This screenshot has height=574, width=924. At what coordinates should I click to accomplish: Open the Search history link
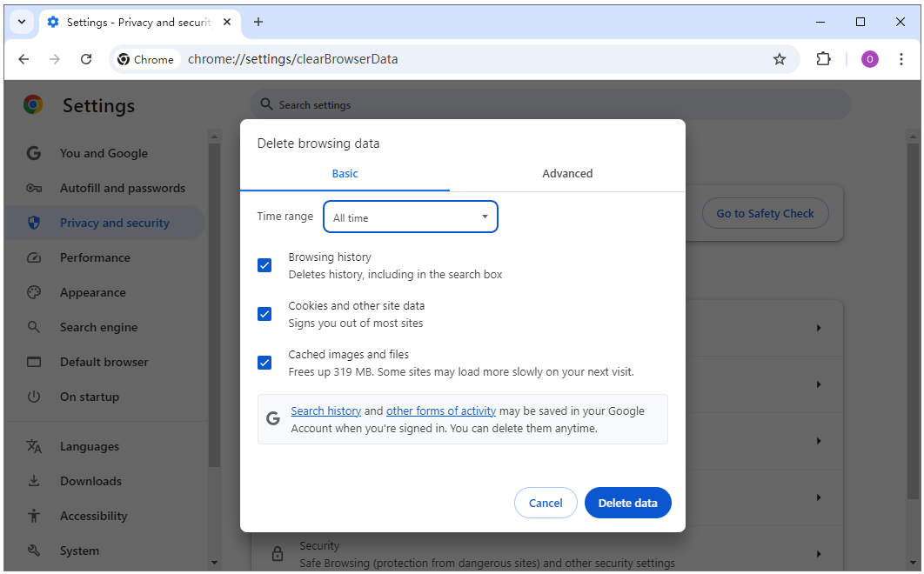326,410
